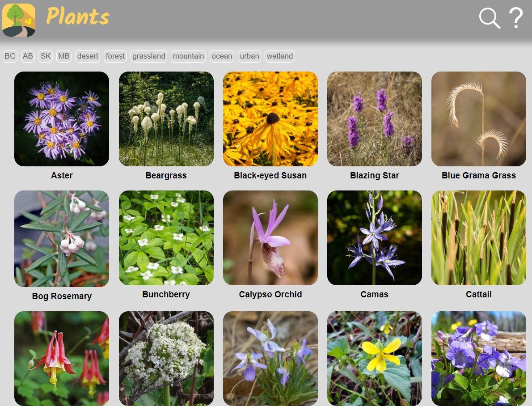Click the Bunchberry name label
Image resolution: width=532 pixels, height=406 pixels.
[166, 294]
